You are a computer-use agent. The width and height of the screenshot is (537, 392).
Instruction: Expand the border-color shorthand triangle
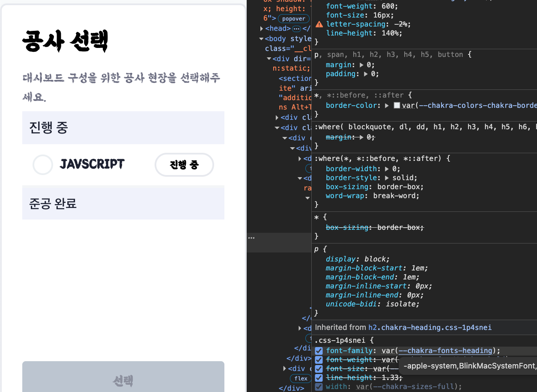(x=387, y=106)
